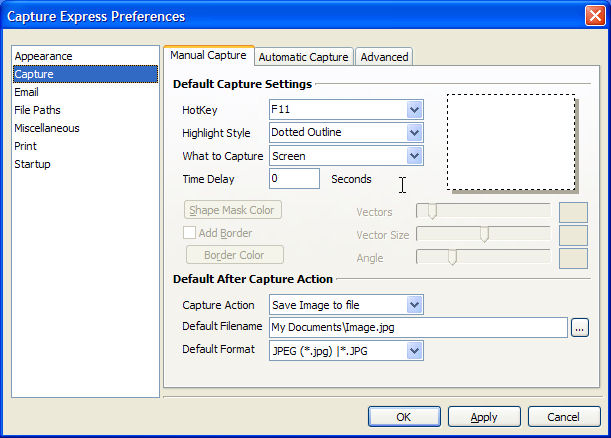Click the dotted outline highlight preview
This screenshot has width=611, height=438.
click(511, 142)
